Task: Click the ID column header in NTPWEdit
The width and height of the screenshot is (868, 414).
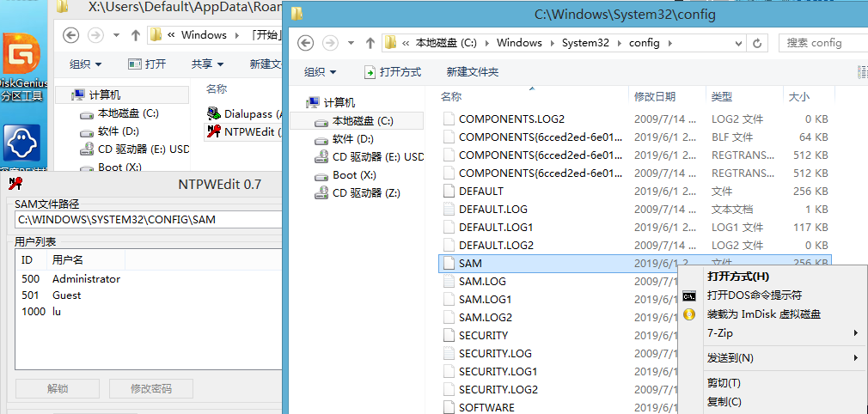Action: (x=32, y=259)
